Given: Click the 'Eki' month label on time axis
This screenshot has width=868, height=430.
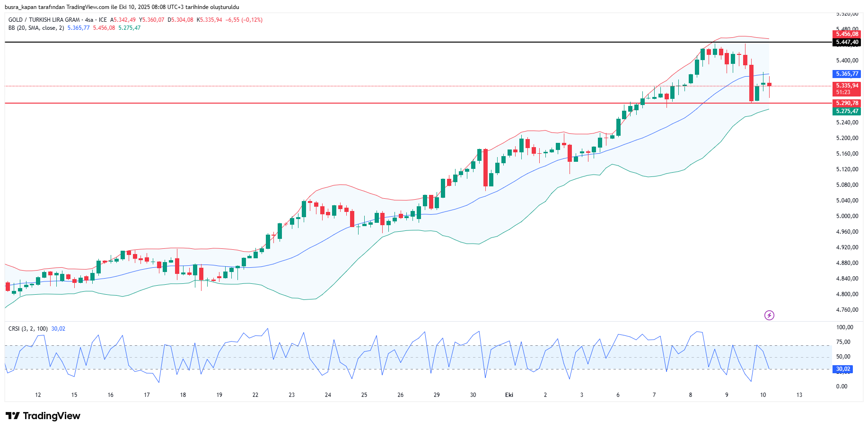Looking at the screenshot, I should click(x=509, y=395).
